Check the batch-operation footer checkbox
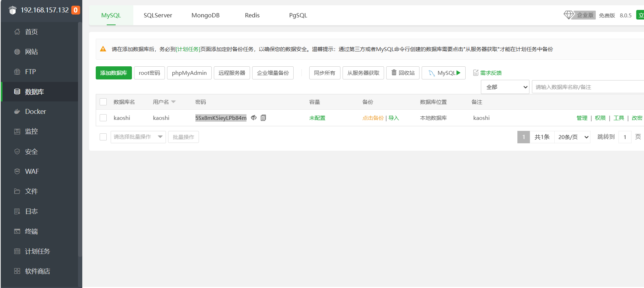 [103, 137]
